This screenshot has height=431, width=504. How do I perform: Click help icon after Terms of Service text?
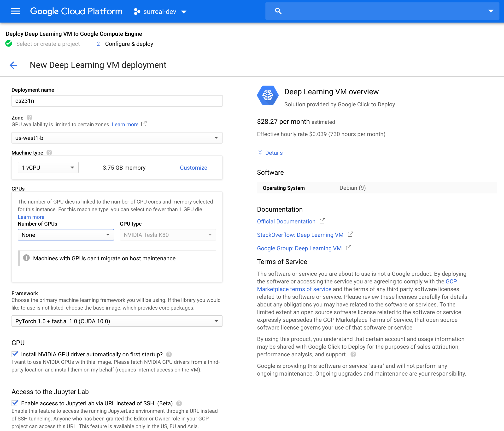pos(353,354)
